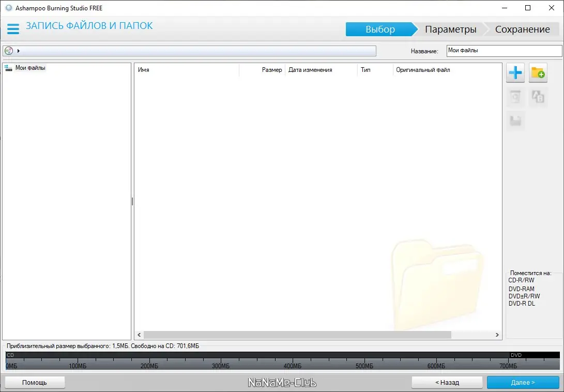Click the new folder icon with green plus
Image resolution: width=564 pixels, height=392 pixels.
pyautogui.click(x=538, y=73)
